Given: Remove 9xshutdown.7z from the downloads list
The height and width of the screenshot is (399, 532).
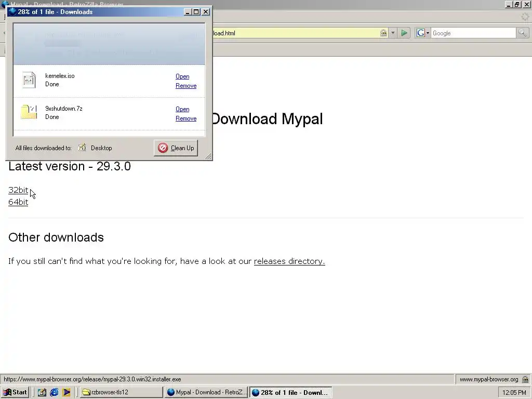Looking at the screenshot, I should click(x=186, y=118).
